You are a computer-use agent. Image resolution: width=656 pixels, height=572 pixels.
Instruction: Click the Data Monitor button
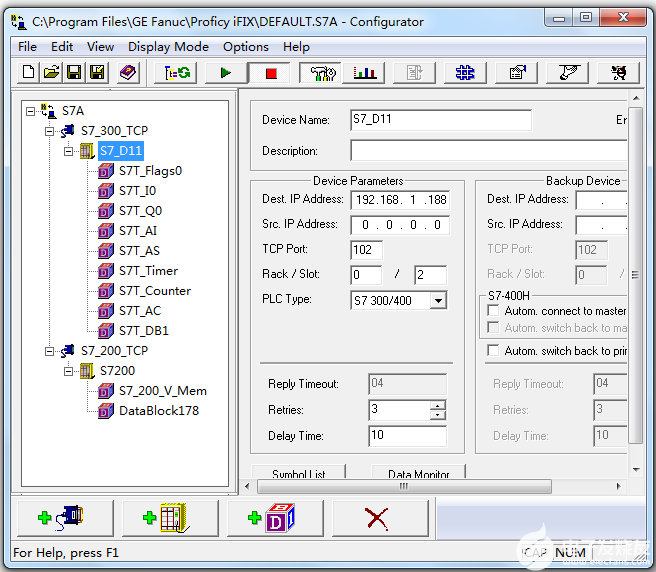418,472
